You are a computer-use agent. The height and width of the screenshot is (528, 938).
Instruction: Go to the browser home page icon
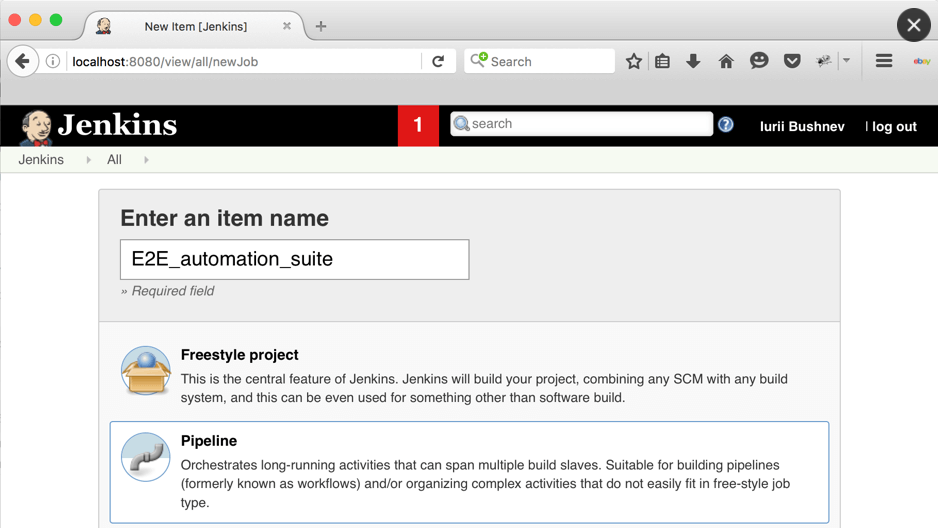click(726, 61)
